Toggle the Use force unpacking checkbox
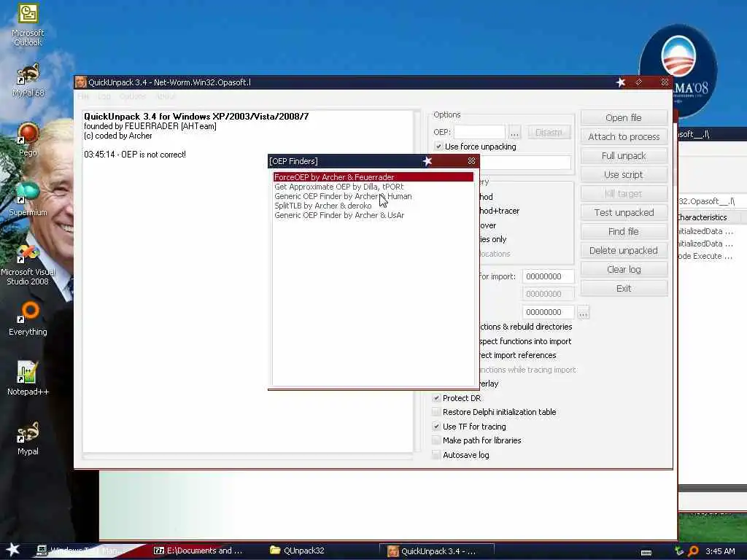Screen dimensions: 747x560 pyautogui.click(x=438, y=146)
